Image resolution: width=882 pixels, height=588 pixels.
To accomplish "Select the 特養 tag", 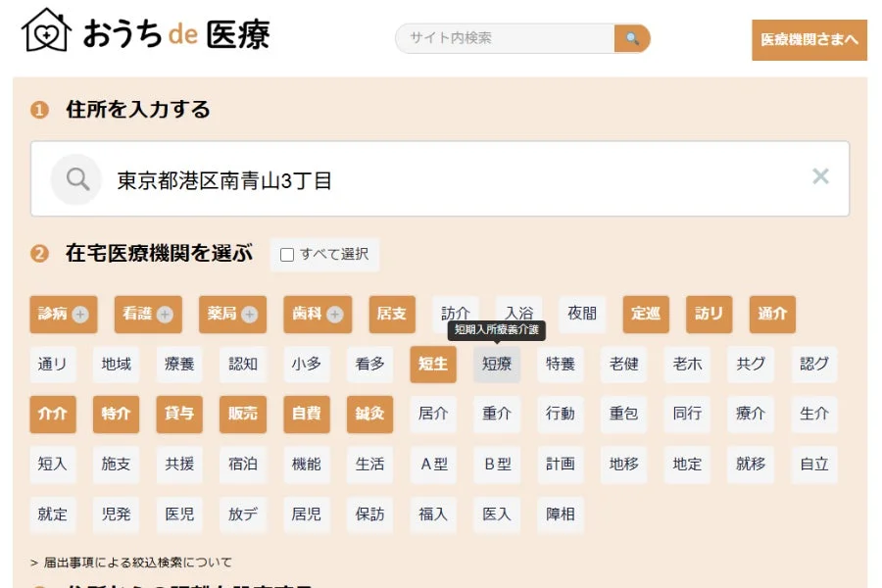I will pos(561,364).
